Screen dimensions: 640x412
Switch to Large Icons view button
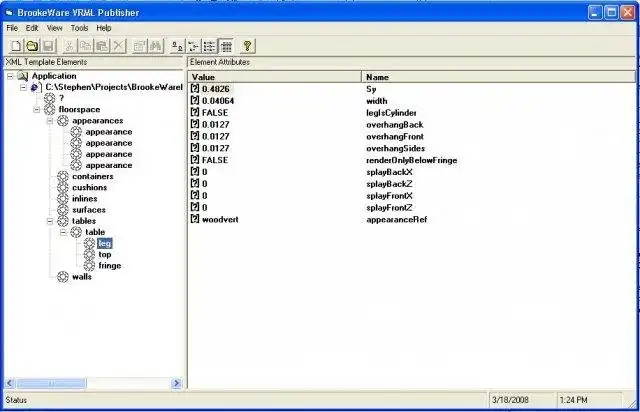pyautogui.click(x=177, y=46)
